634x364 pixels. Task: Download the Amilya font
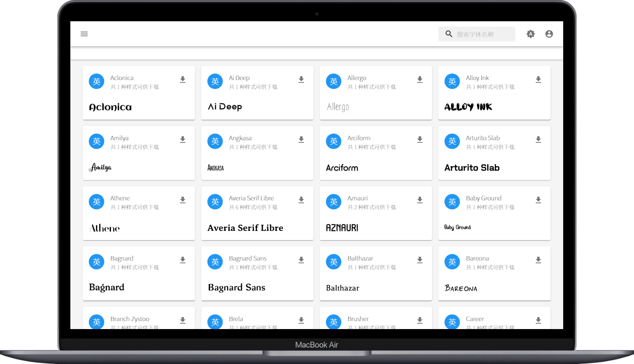pos(183,140)
